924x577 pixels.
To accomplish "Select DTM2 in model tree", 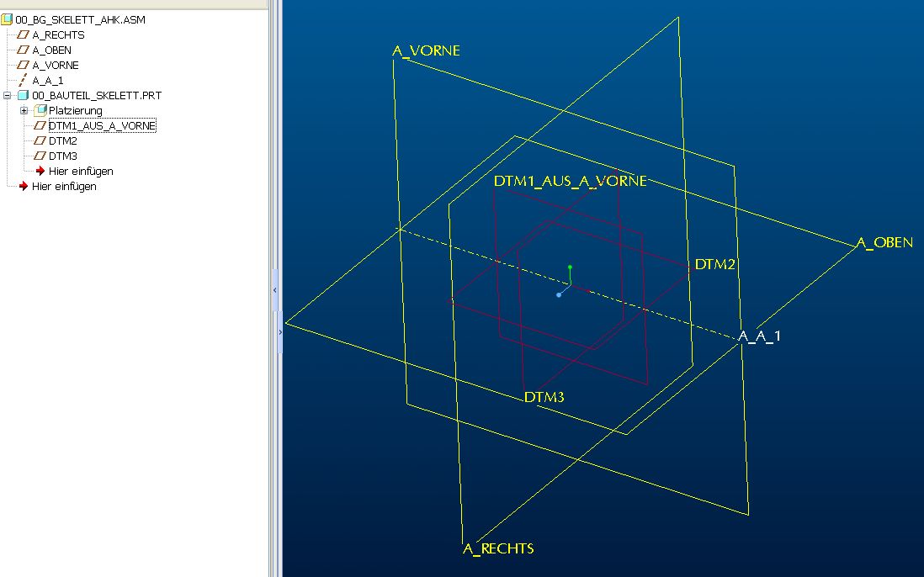I will [x=63, y=141].
